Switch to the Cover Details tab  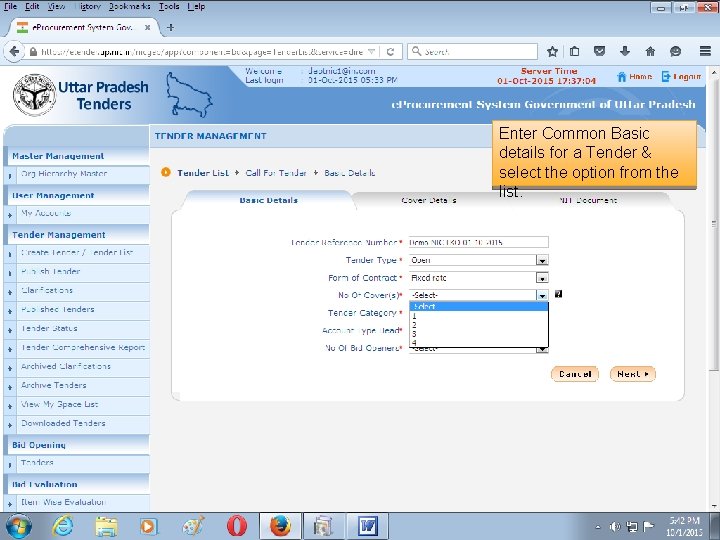(x=428, y=200)
